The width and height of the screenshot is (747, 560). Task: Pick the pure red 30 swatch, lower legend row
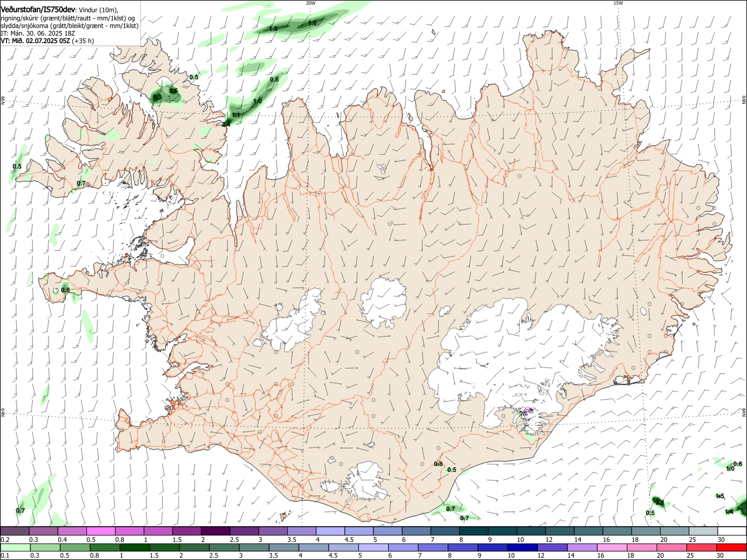tap(731, 547)
